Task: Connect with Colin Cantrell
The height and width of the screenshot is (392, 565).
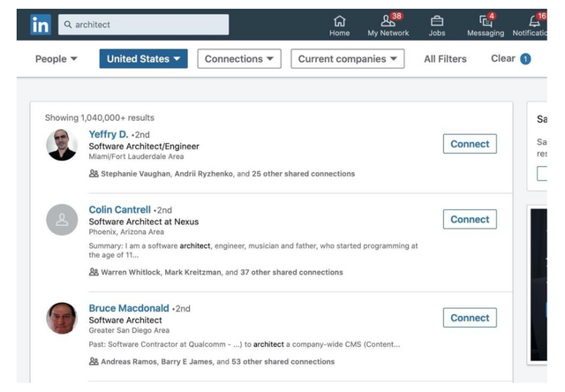Action: point(469,219)
